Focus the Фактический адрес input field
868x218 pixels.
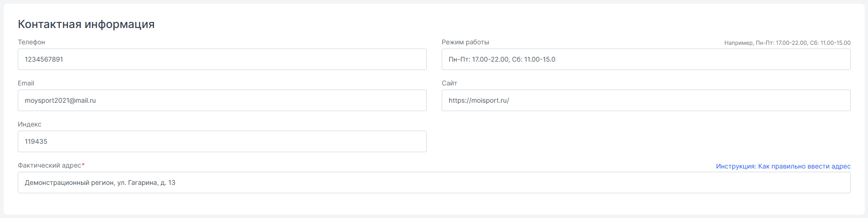point(434,183)
